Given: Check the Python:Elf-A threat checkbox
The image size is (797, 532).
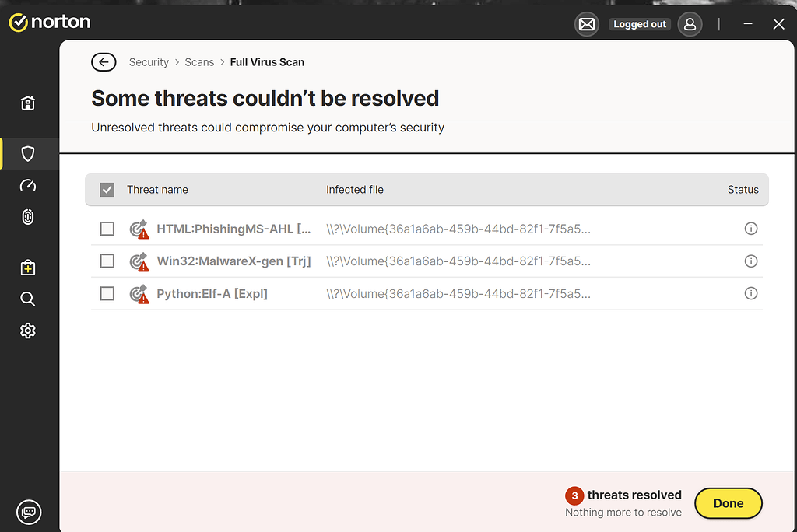Looking at the screenshot, I should pyautogui.click(x=107, y=293).
